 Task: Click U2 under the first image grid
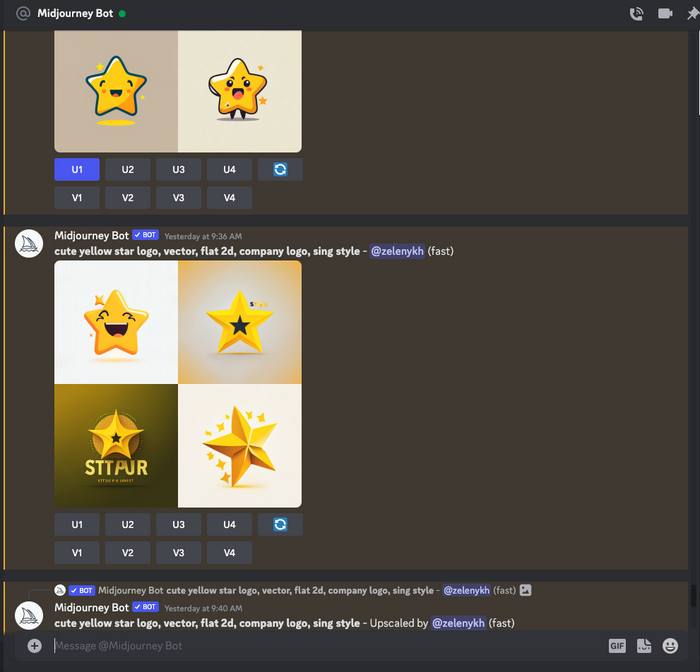pyautogui.click(x=128, y=170)
